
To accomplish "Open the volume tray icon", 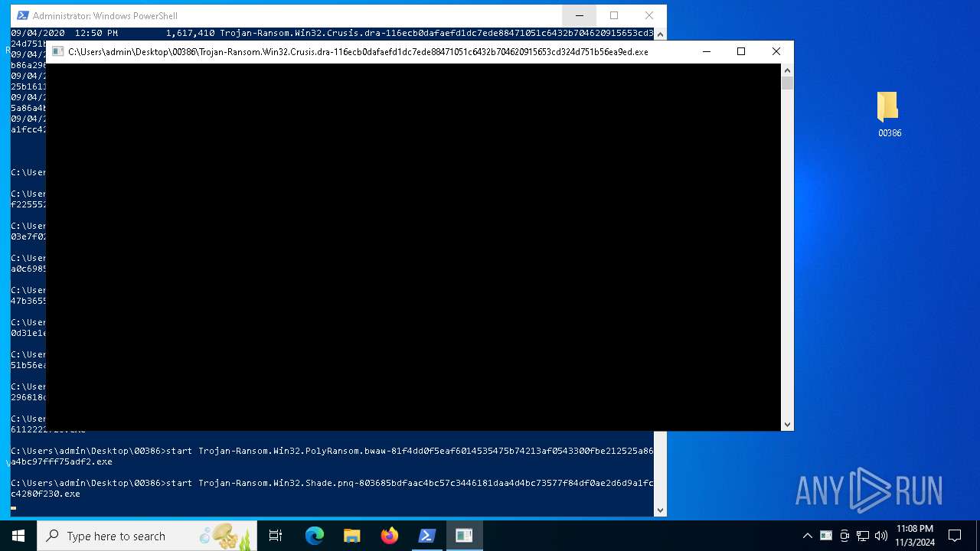I will (881, 536).
